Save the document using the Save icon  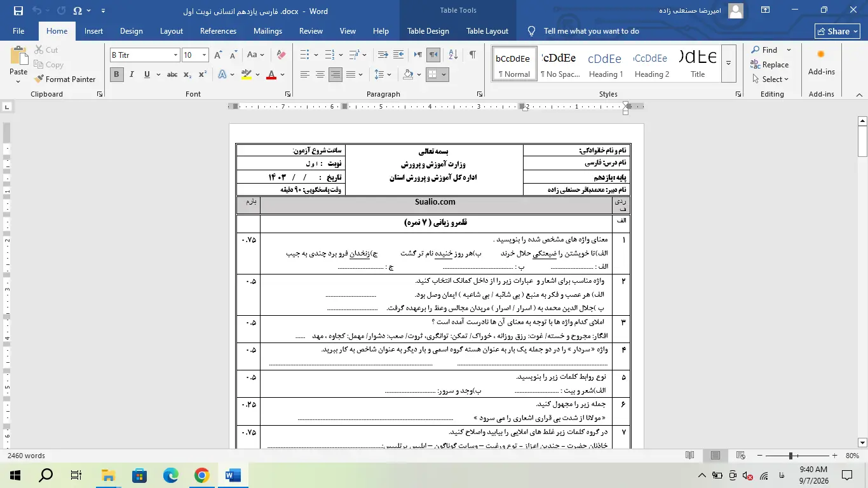pos(18,11)
